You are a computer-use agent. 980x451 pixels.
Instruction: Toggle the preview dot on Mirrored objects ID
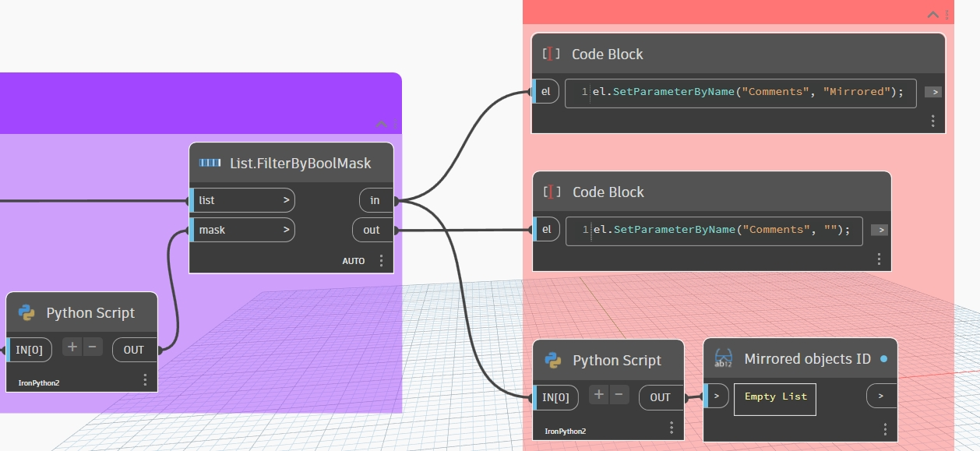(883, 358)
